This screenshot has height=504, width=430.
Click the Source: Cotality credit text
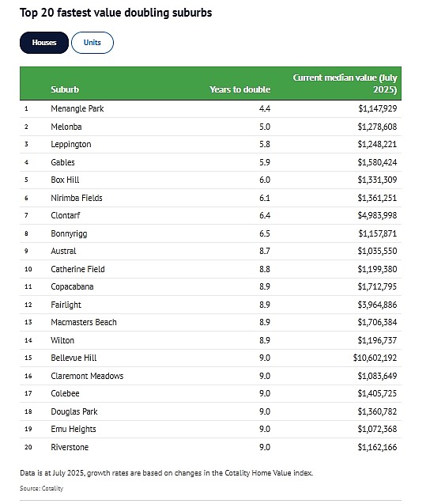(x=41, y=488)
